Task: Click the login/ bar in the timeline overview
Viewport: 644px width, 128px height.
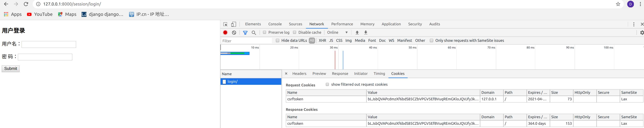Action: (x=235, y=53)
